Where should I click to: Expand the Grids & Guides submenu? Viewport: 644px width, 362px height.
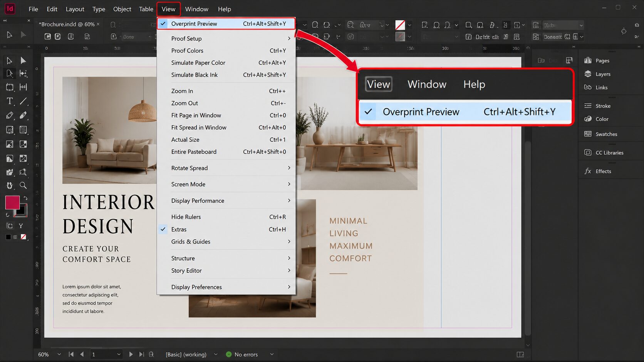(226, 242)
